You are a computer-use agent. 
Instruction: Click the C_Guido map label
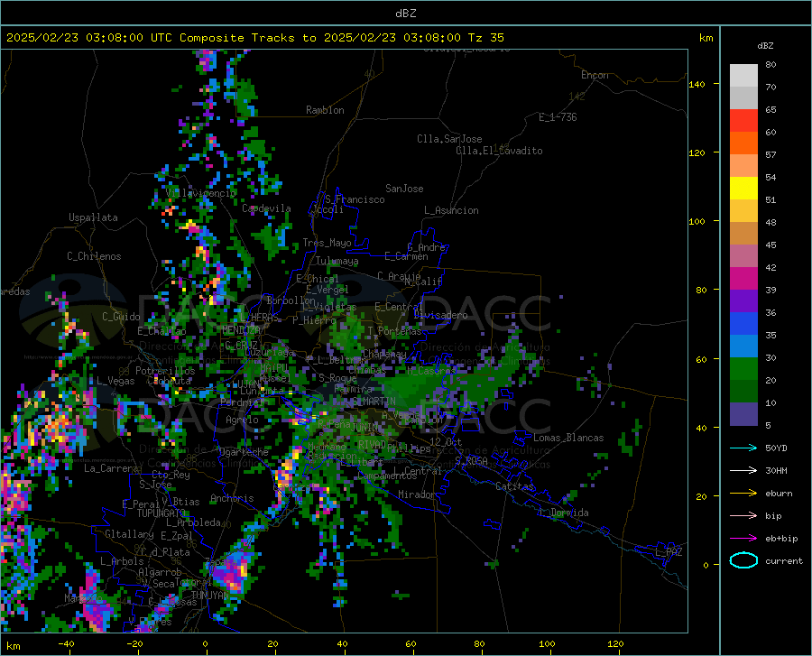121,317
